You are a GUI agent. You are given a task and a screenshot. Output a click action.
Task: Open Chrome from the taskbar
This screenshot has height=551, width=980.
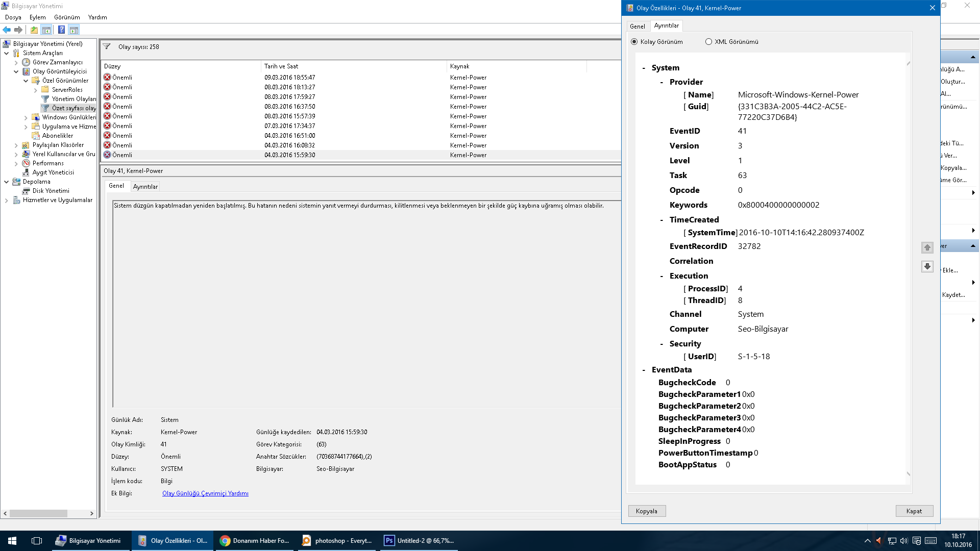255,541
